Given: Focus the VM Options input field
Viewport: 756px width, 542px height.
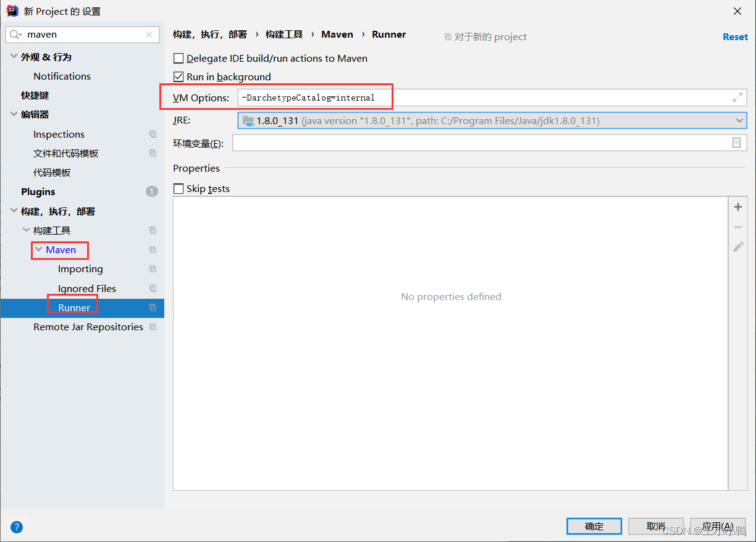Looking at the screenshot, I should (x=492, y=98).
